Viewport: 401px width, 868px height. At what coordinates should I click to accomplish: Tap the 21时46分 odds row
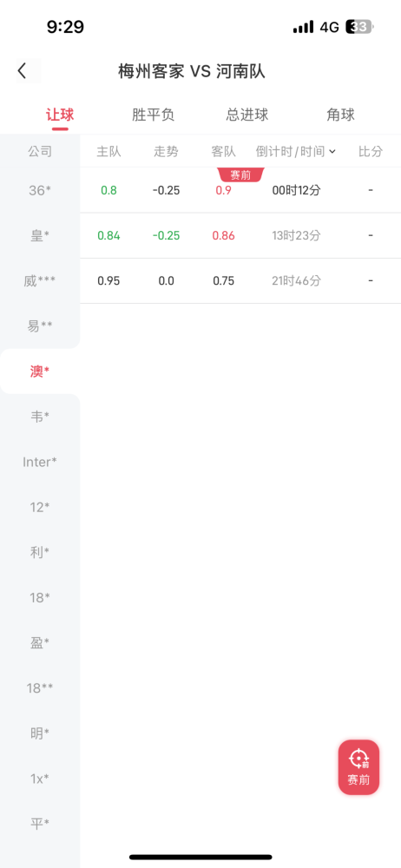click(240, 281)
